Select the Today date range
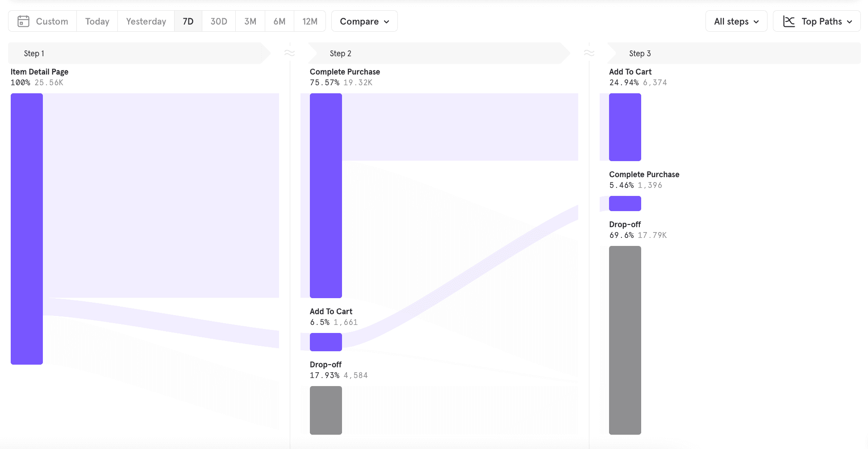Screen dimensions: 868x449 pyautogui.click(x=97, y=21)
